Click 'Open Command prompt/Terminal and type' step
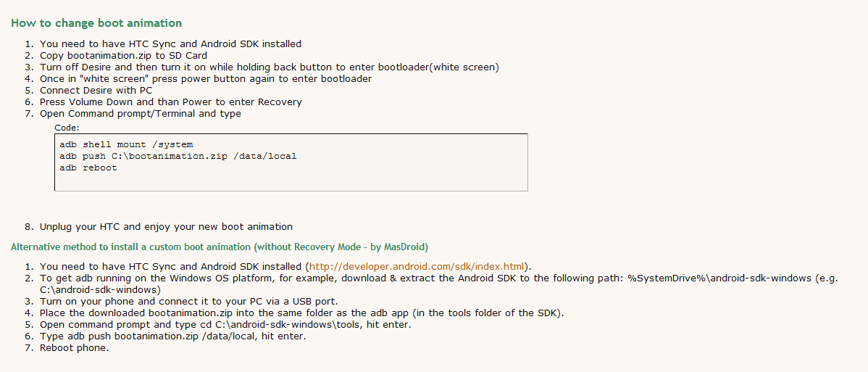The width and height of the screenshot is (868, 372). coord(141,114)
